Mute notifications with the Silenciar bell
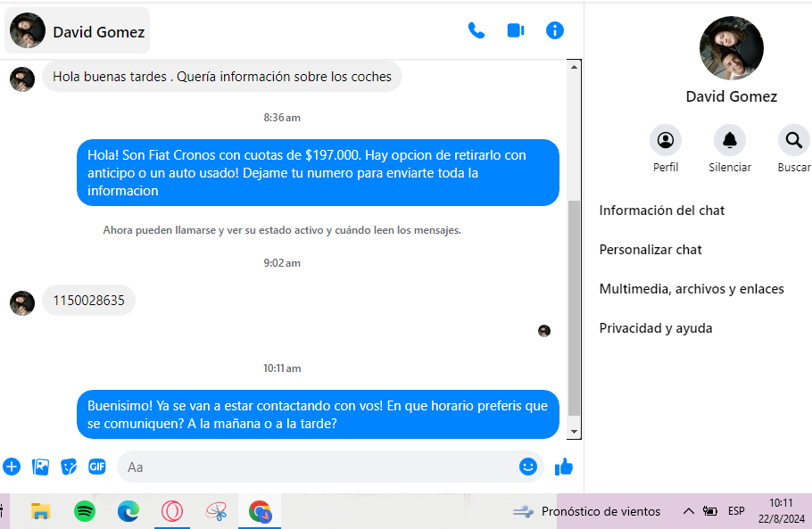 coord(730,140)
